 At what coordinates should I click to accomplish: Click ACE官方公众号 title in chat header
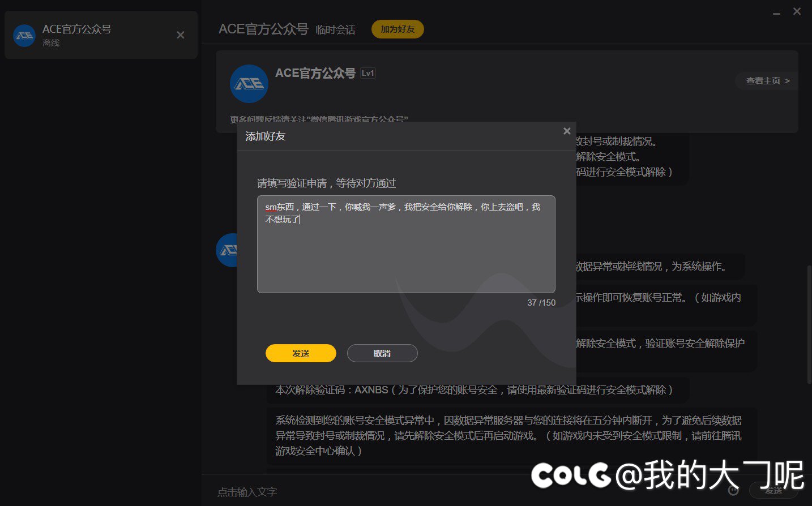pyautogui.click(x=263, y=29)
